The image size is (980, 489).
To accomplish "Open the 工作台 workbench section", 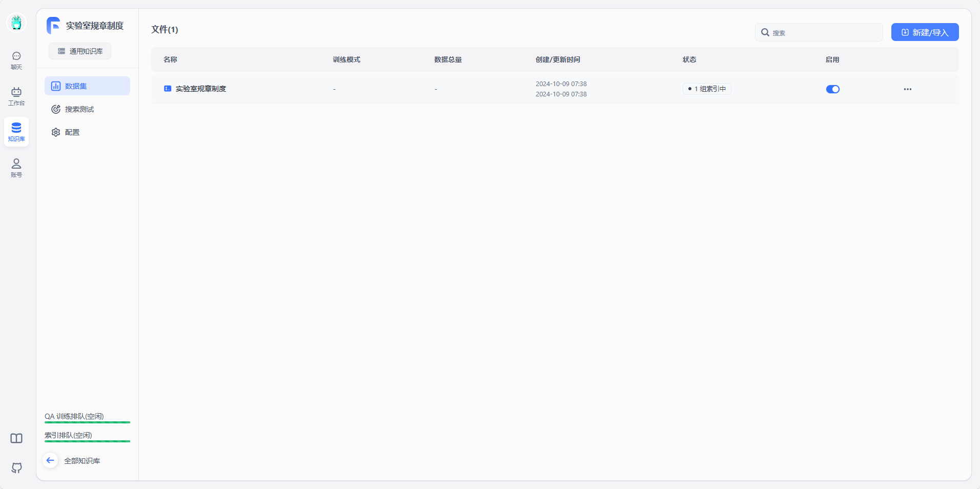I will point(16,96).
